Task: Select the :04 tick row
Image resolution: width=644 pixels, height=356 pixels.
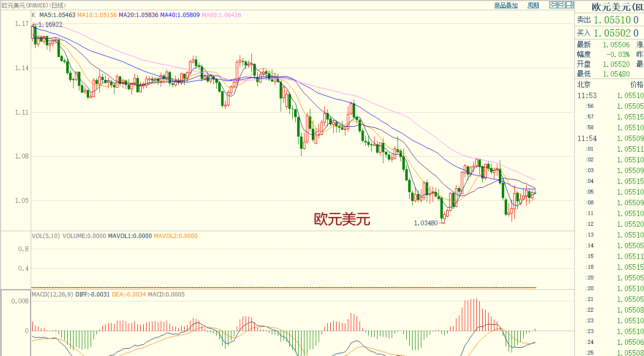Action: click(x=610, y=181)
